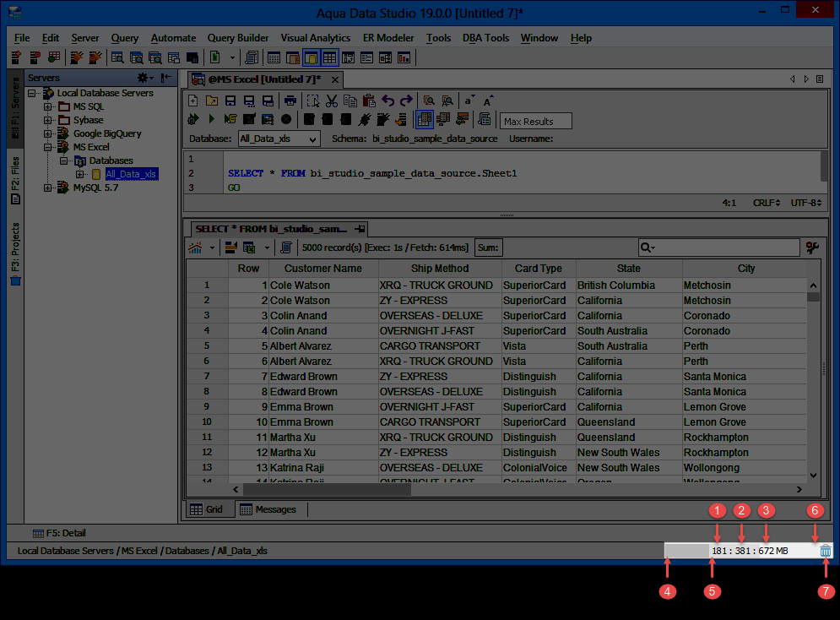Screen dimensions: 840x620
Task: Expand the Google BigQuery server node
Action: [48, 133]
